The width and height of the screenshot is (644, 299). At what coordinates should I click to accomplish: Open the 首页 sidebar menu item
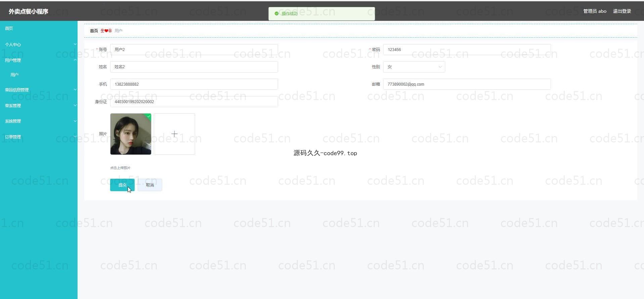click(39, 29)
